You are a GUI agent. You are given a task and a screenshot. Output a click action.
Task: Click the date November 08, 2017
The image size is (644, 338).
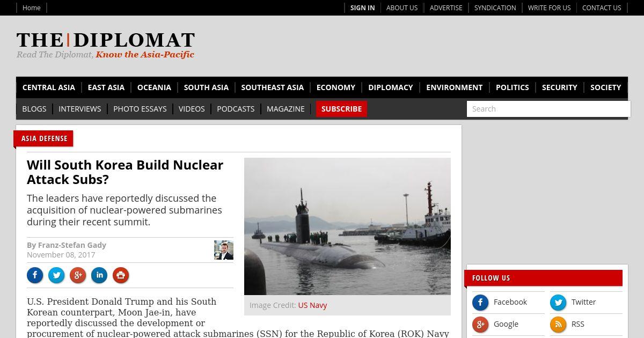(x=61, y=255)
